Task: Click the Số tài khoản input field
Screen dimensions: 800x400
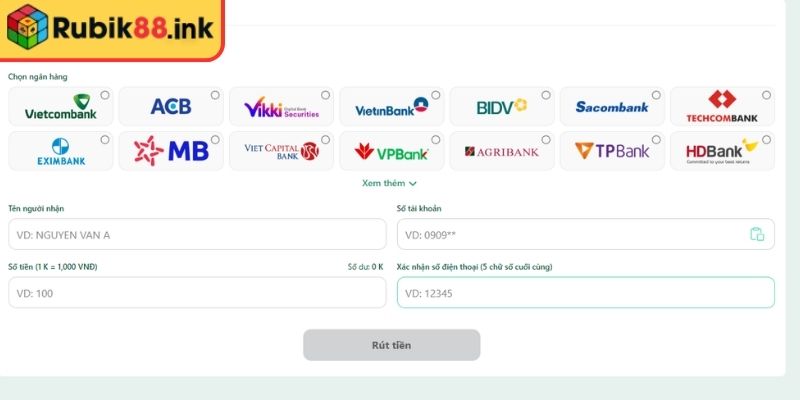Action: 586,234
